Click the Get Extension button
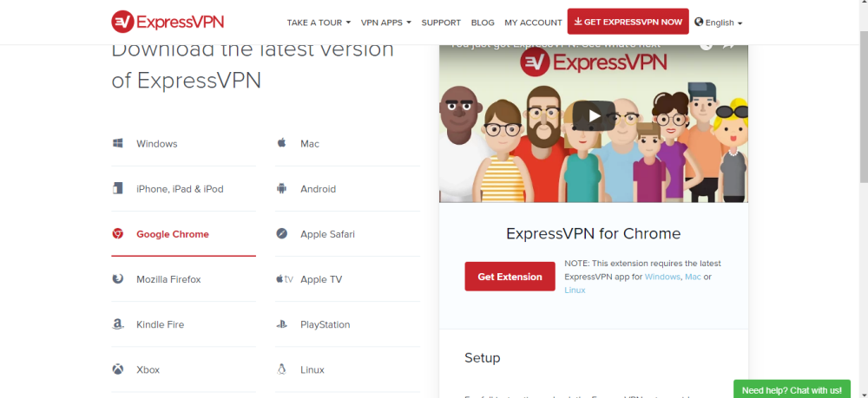The width and height of the screenshot is (868, 398). click(x=510, y=277)
